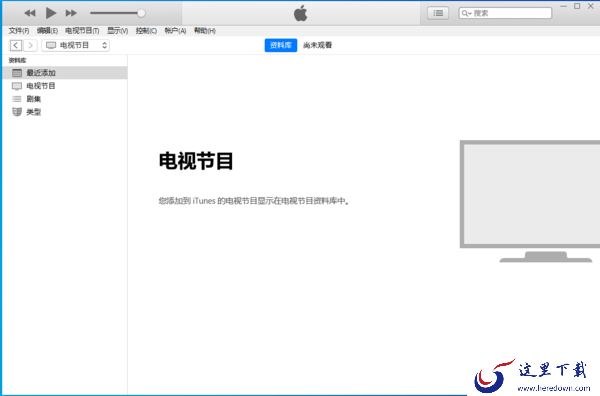Open the 编辑(E) menu
This screenshot has width=600, height=396.
click(x=47, y=31)
